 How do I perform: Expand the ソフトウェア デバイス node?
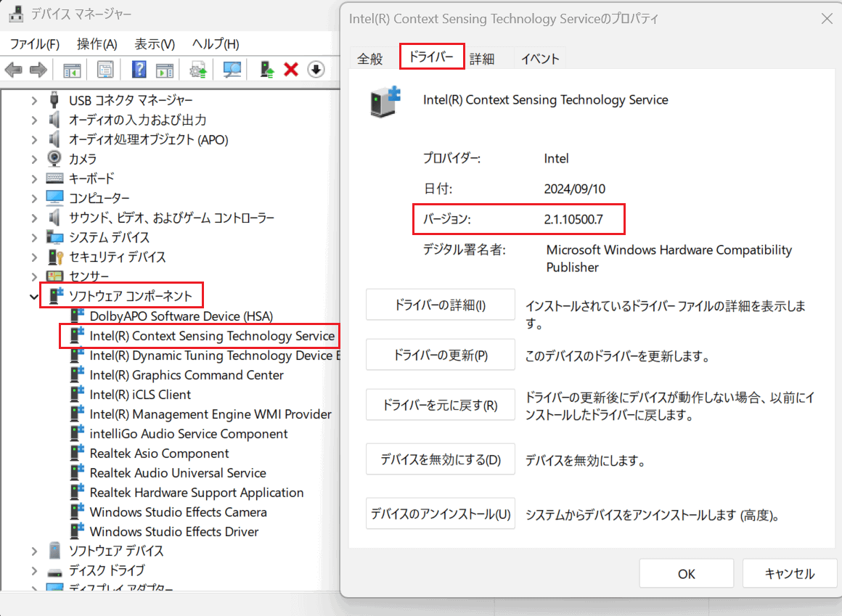(x=34, y=551)
